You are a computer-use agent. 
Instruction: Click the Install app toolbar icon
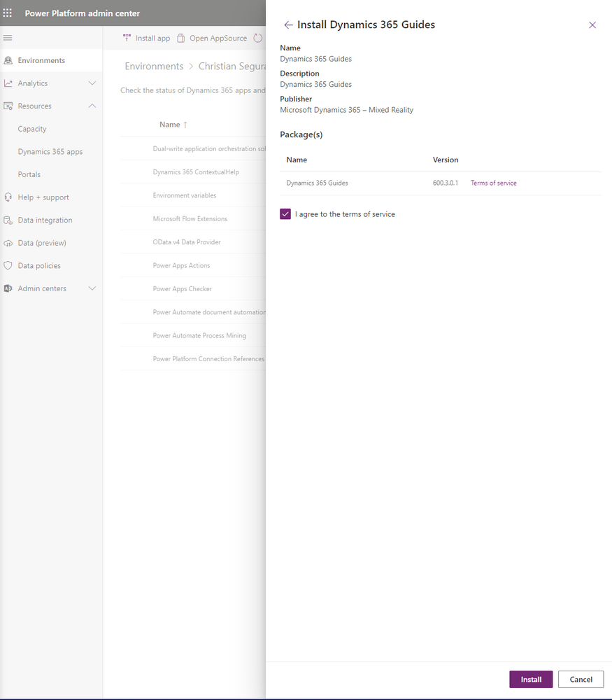point(127,38)
